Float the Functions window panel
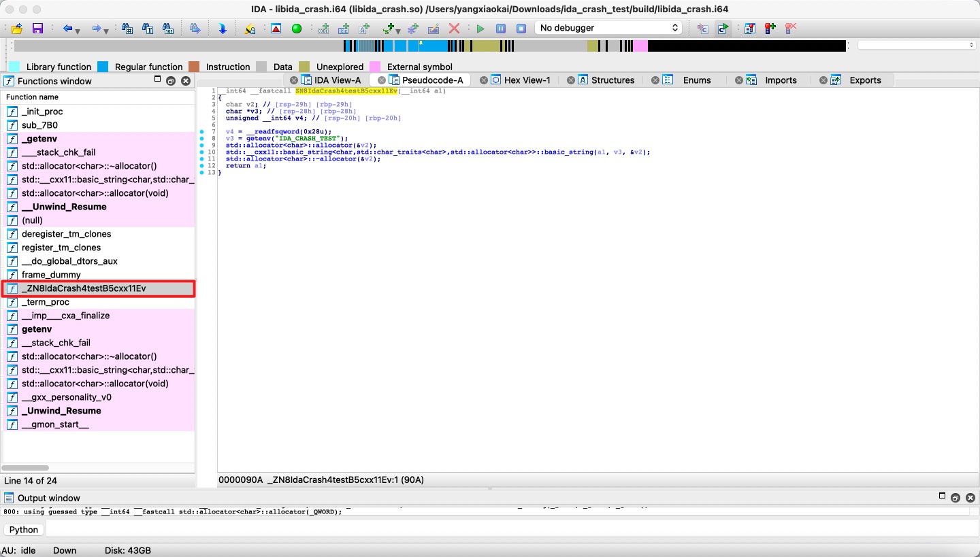 coord(171,81)
